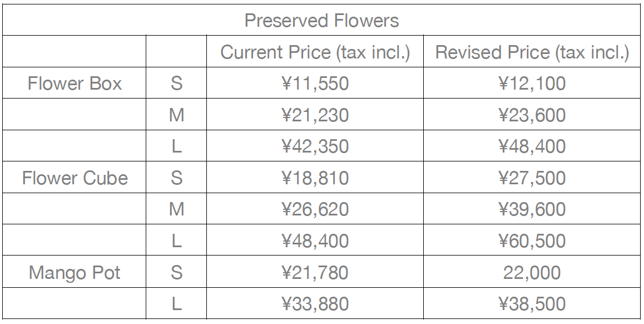
Task: Click the ¥26,620 current price cell
Action: coord(315,209)
